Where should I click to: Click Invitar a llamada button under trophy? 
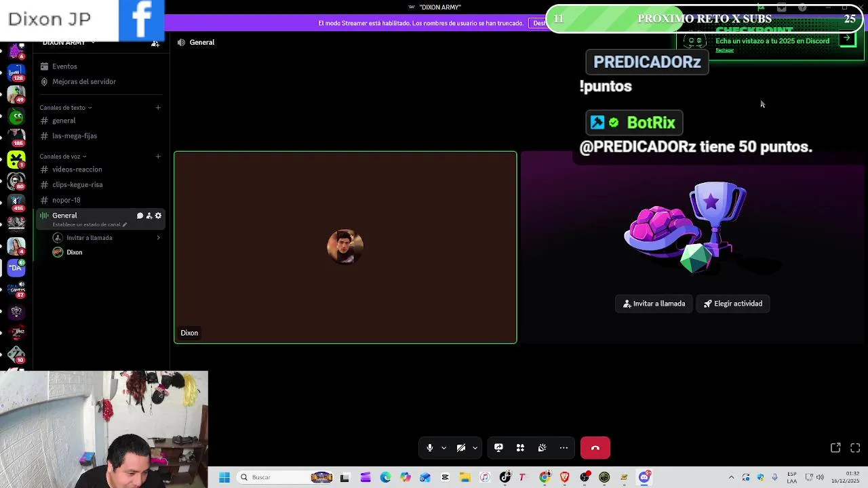(654, 304)
